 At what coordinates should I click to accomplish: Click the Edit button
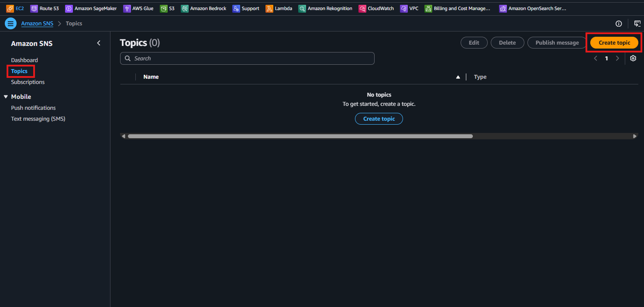coord(474,42)
